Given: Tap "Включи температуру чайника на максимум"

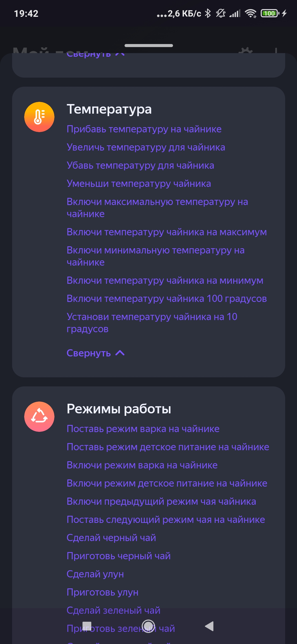Looking at the screenshot, I should [x=166, y=232].
